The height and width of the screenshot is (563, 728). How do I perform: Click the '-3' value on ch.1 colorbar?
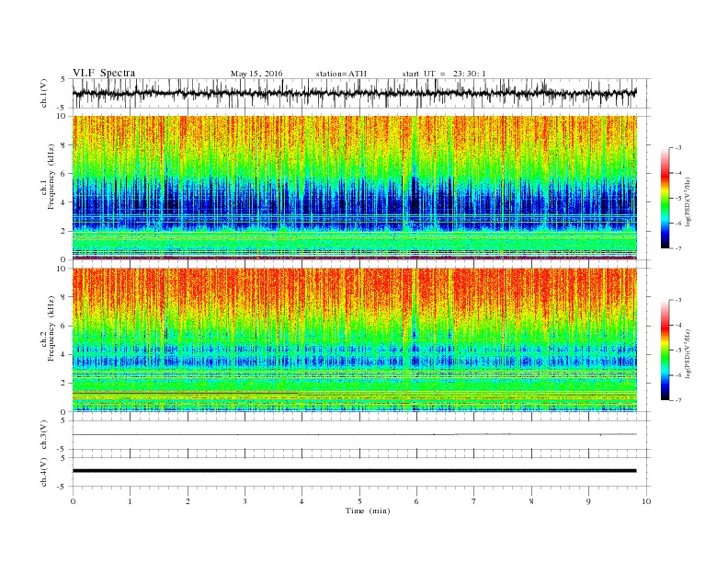click(678, 148)
